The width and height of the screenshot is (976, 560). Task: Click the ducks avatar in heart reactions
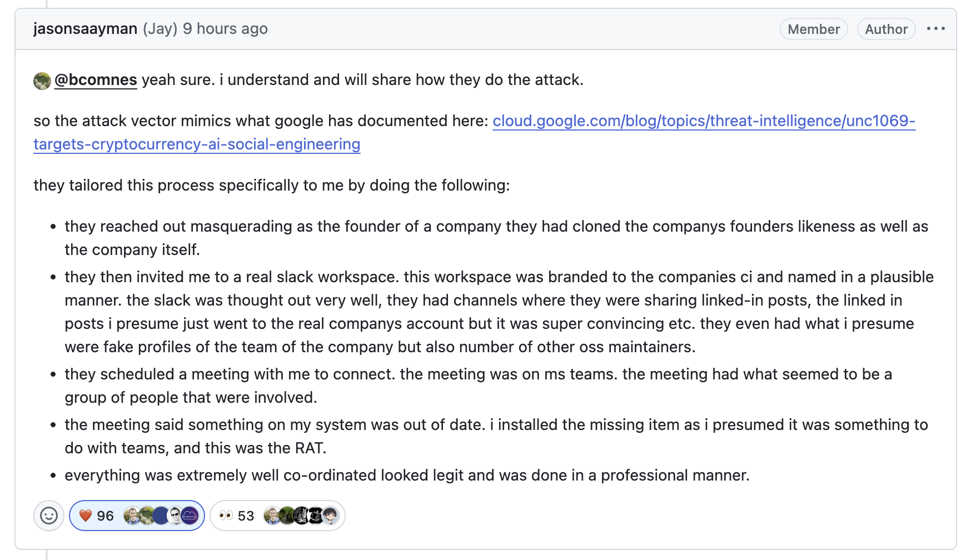[147, 516]
